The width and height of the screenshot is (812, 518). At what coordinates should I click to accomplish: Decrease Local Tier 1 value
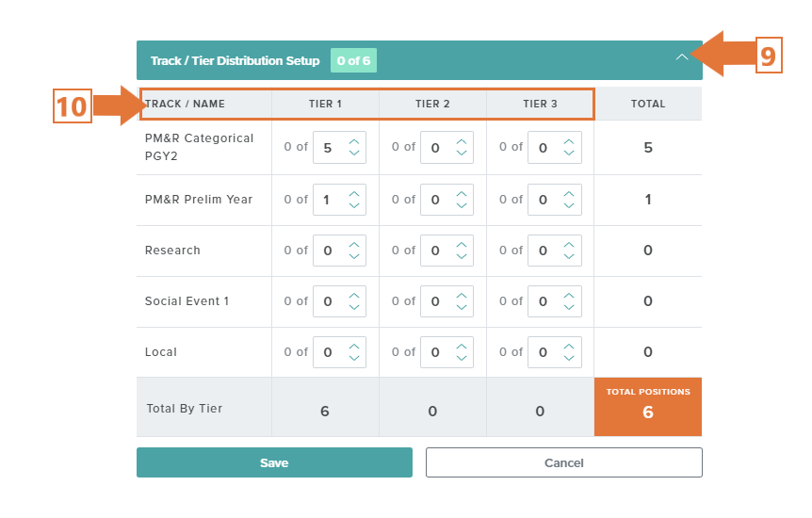(x=354, y=358)
